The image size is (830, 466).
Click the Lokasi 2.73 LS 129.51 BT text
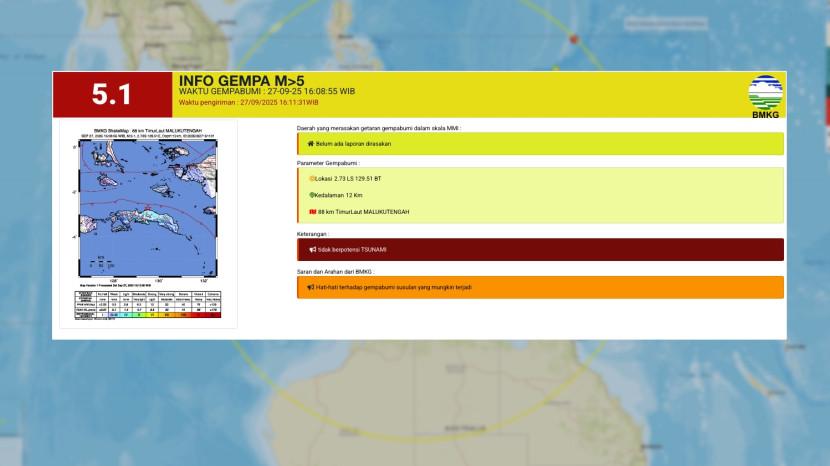350,178
